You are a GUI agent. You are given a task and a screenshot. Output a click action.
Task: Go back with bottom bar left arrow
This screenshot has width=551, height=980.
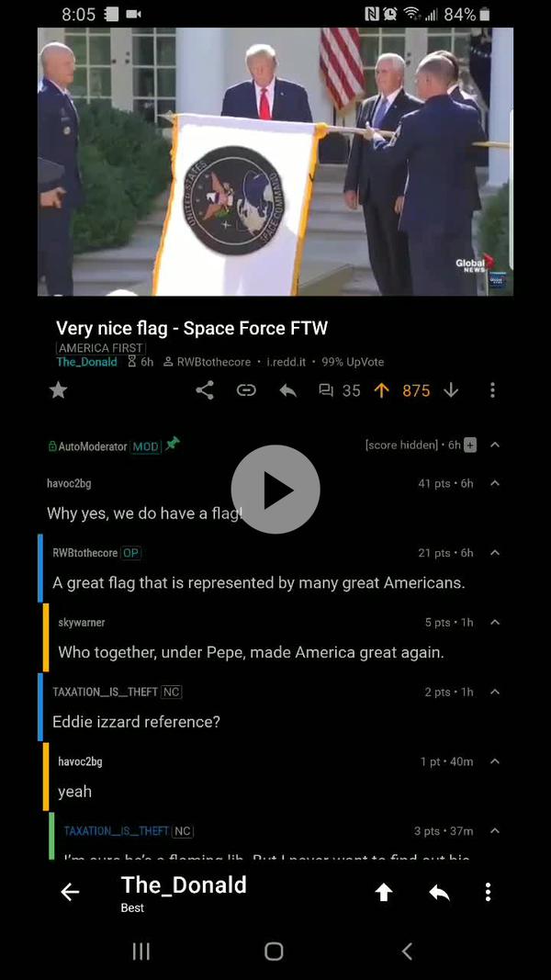pyautogui.click(x=70, y=892)
